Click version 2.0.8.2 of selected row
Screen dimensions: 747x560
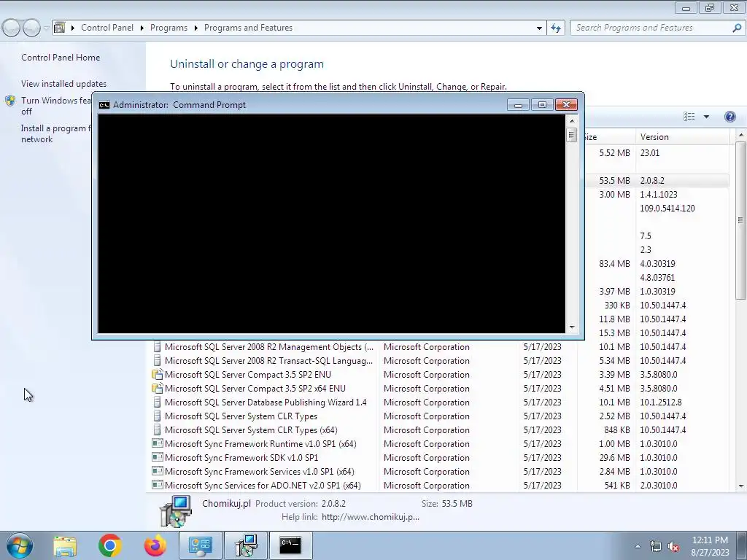[652, 181]
